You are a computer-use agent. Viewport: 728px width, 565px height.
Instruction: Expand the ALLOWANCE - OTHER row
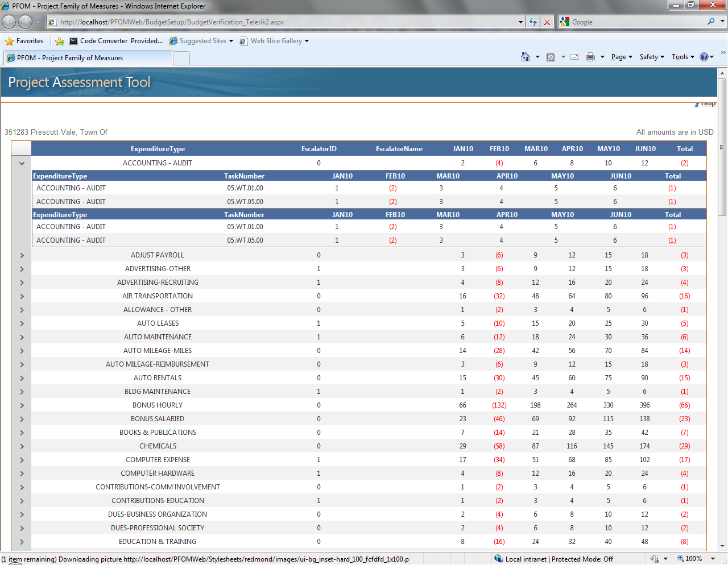coord(22,310)
